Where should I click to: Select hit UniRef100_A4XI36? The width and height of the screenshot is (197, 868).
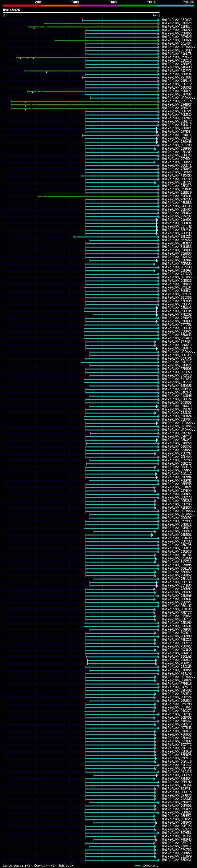(177, 206)
